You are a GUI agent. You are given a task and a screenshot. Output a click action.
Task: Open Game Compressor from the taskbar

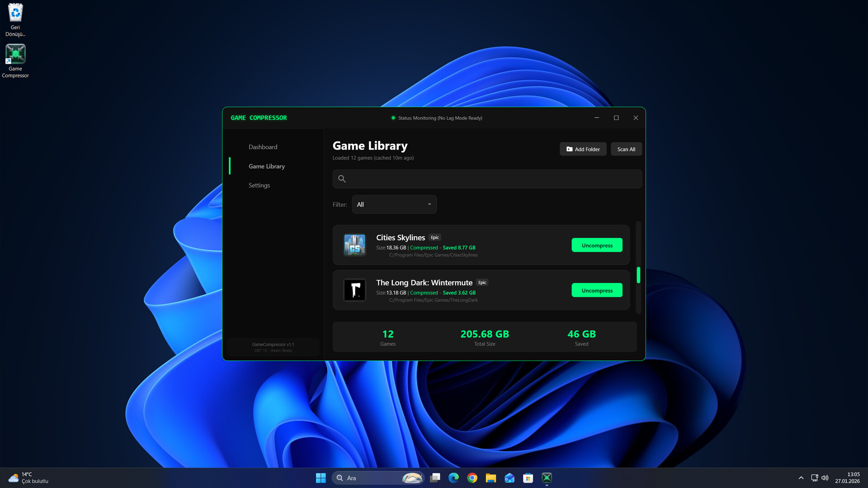tap(546, 478)
